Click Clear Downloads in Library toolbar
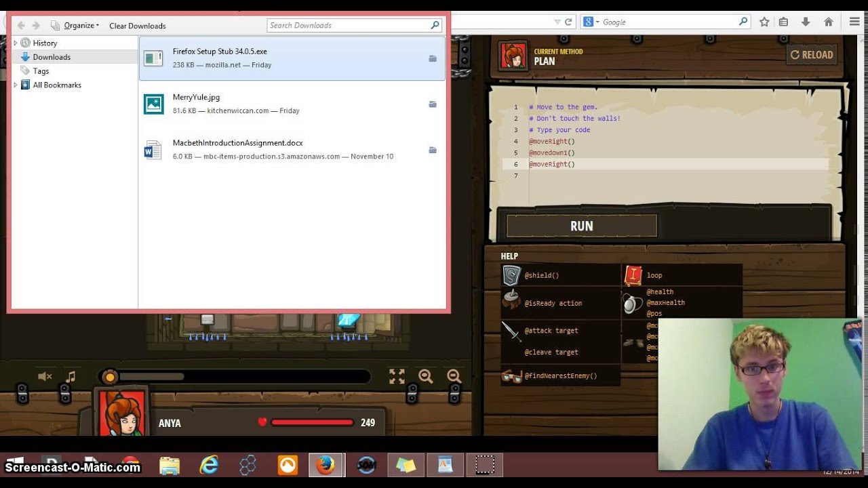868x488 pixels. pyautogui.click(x=138, y=26)
